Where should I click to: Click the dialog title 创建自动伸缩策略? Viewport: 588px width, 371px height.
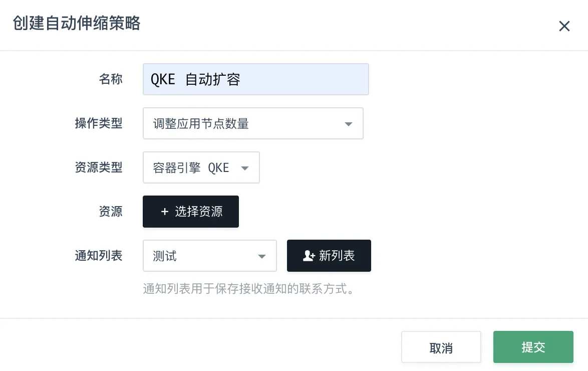[77, 23]
